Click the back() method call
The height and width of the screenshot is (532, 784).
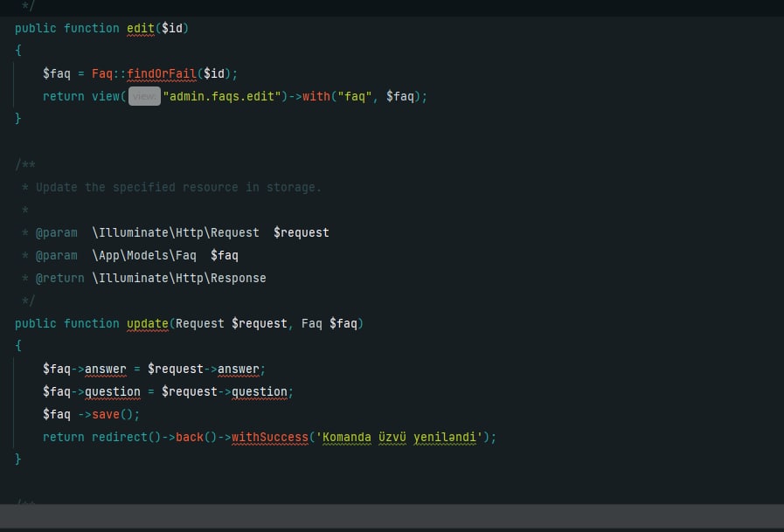pyautogui.click(x=189, y=437)
